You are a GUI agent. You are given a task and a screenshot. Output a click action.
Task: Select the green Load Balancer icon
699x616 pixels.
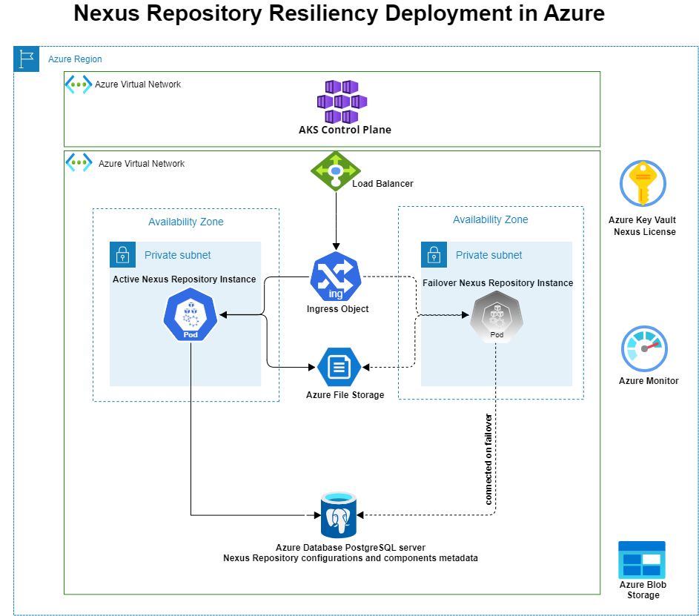[336, 171]
